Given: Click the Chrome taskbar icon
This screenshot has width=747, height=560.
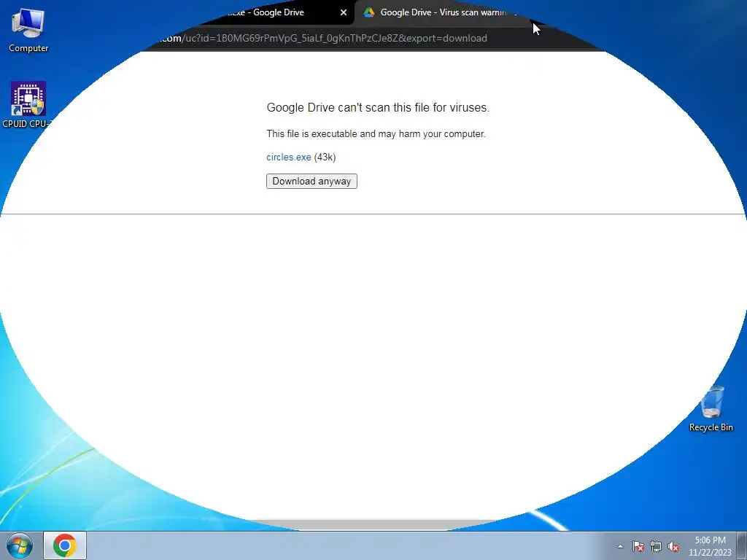Looking at the screenshot, I should click(x=65, y=545).
